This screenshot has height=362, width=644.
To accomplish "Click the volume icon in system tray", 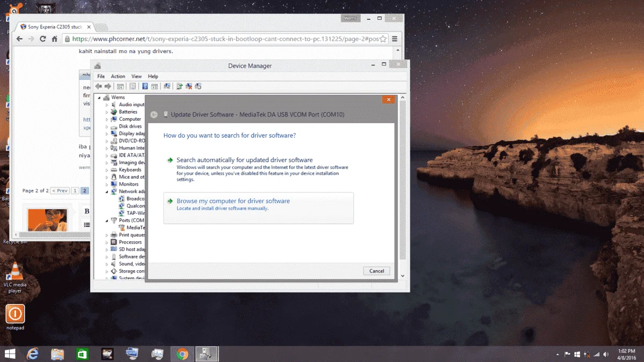I will [x=606, y=354].
